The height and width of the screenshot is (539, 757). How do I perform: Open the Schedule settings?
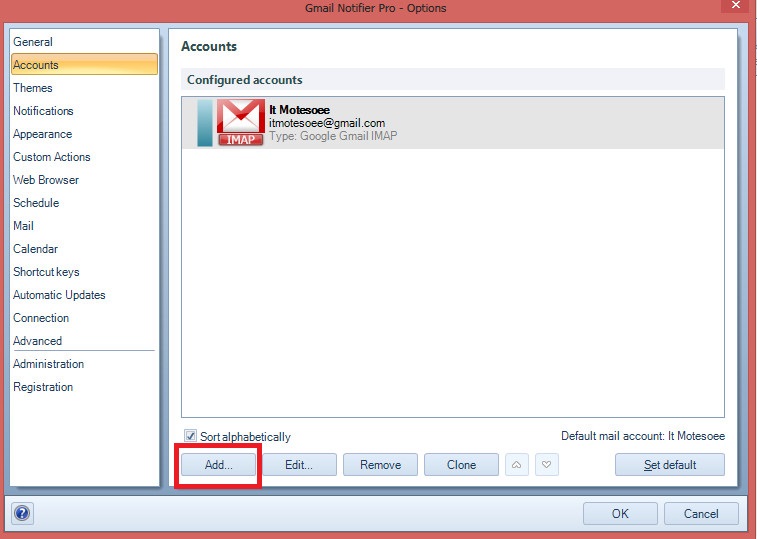36,203
